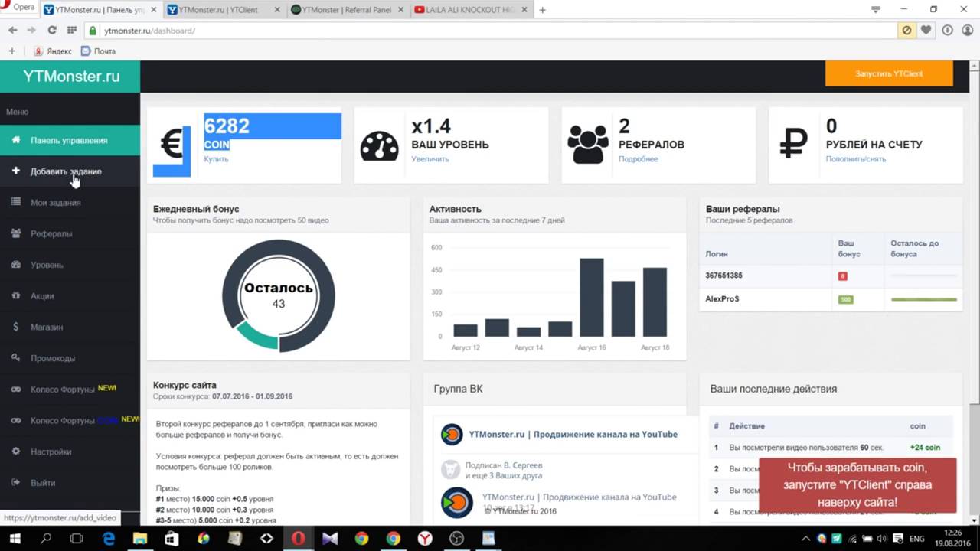Click the +24 coin value
Screen dimensions: 980x551
tap(925, 448)
